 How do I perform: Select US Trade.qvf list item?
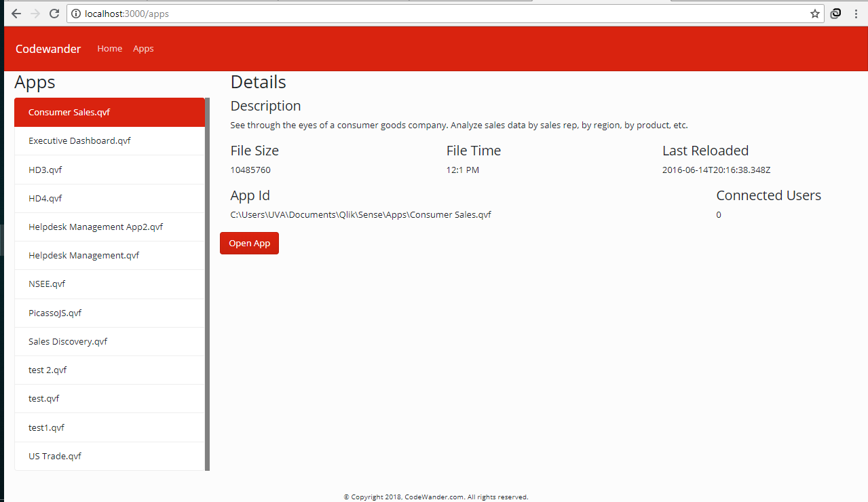point(109,456)
